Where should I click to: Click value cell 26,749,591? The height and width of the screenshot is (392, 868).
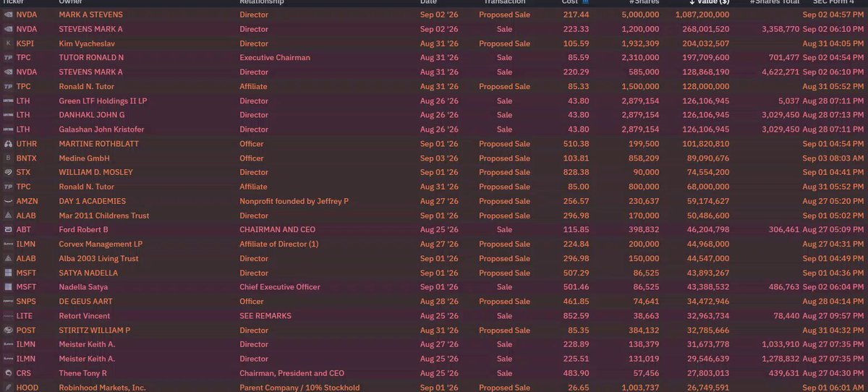click(x=708, y=388)
